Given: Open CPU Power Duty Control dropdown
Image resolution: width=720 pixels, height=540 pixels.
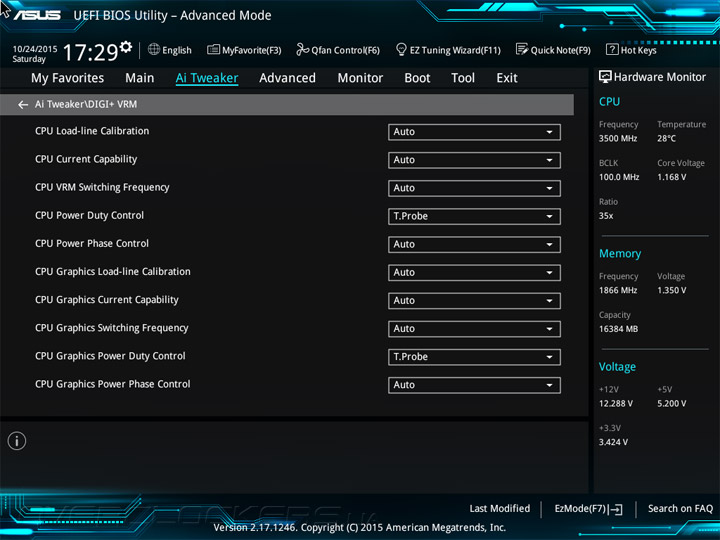Looking at the screenshot, I should (474, 216).
